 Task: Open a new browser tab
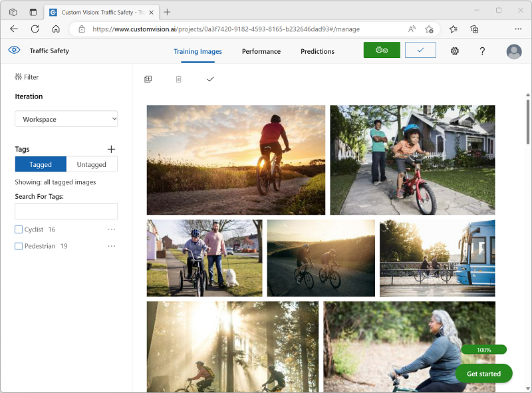167,12
